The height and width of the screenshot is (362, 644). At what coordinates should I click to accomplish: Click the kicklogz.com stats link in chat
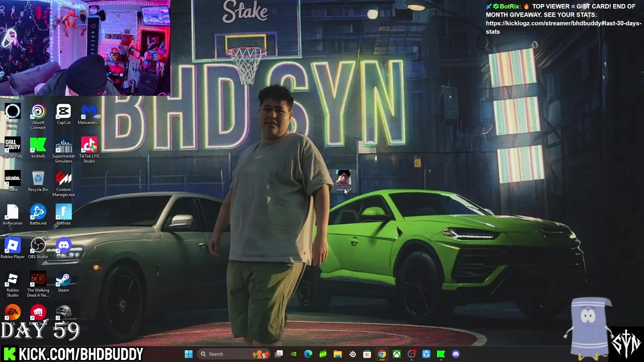(563, 27)
